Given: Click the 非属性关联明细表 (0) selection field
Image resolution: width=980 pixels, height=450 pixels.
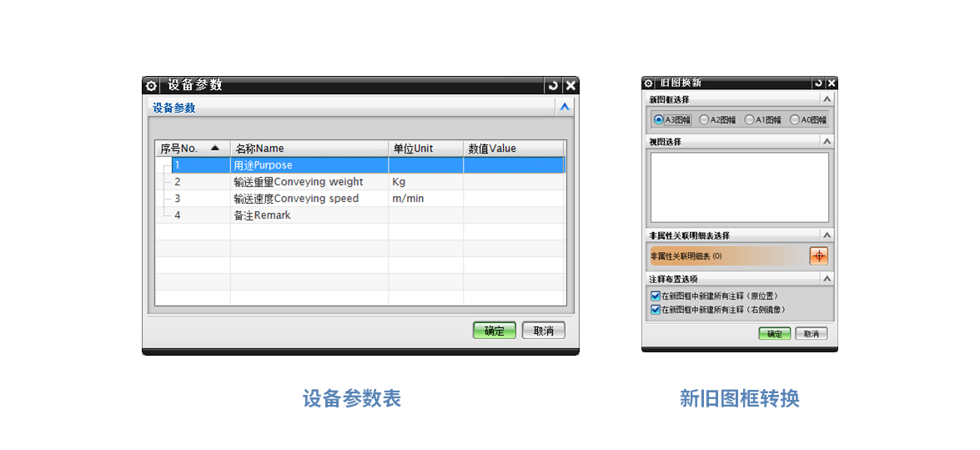Looking at the screenshot, I should (x=729, y=256).
